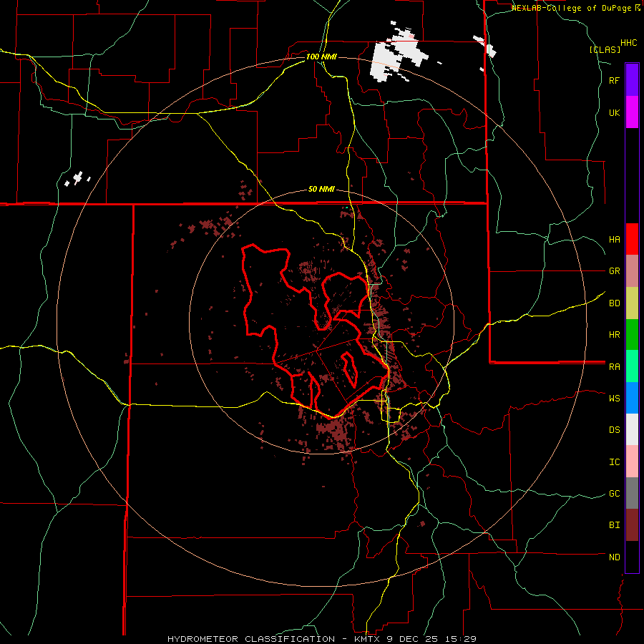Image resolution: width=644 pixels, height=644 pixels.
Task: Click the IC legend label
Action: tap(614, 462)
